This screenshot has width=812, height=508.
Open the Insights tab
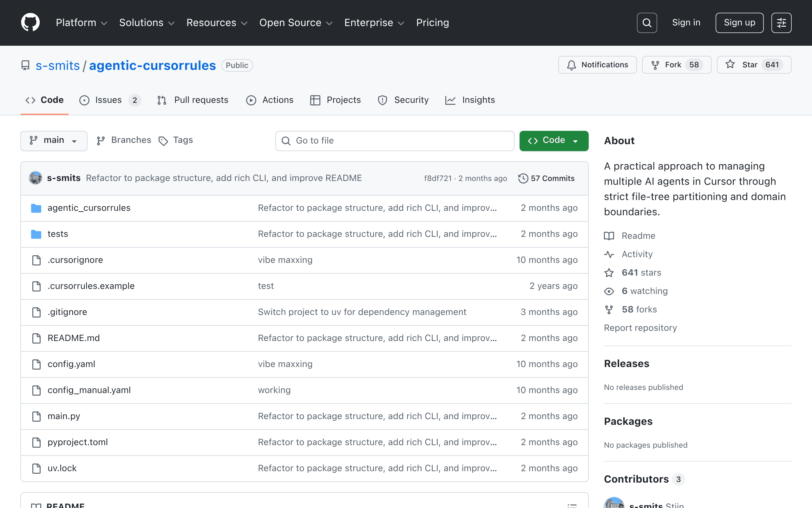[470, 100]
